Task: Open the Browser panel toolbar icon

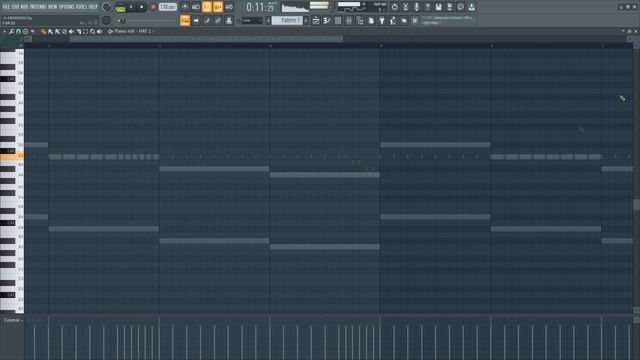Action: coord(360,20)
